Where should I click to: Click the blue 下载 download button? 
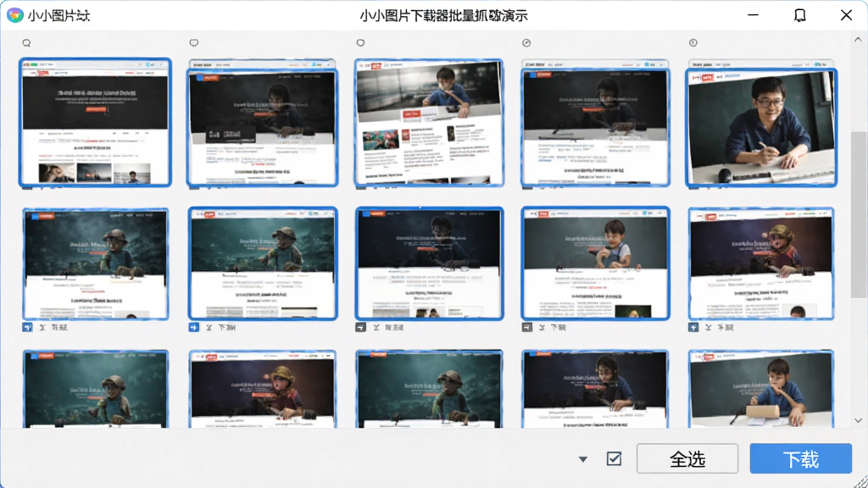click(800, 458)
